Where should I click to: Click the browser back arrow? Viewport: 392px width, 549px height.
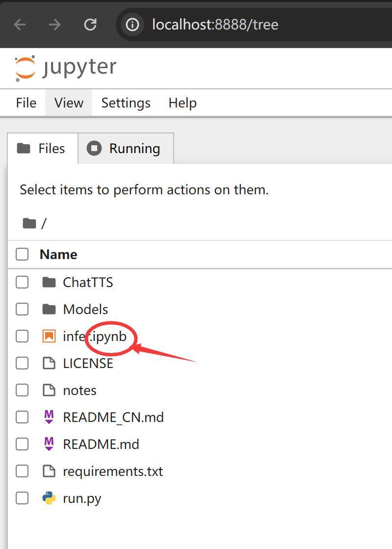pyautogui.click(x=20, y=25)
